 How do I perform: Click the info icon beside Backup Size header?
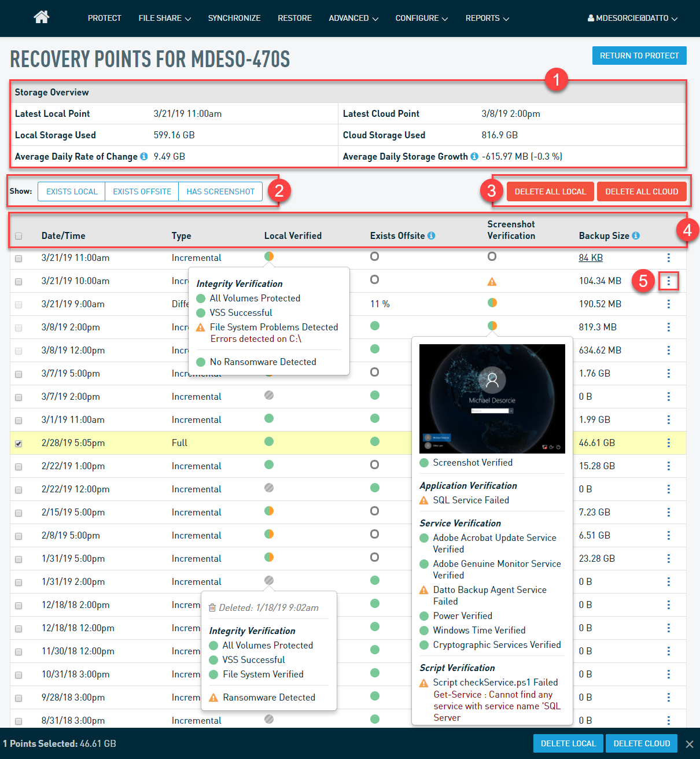[x=635, y=235]
